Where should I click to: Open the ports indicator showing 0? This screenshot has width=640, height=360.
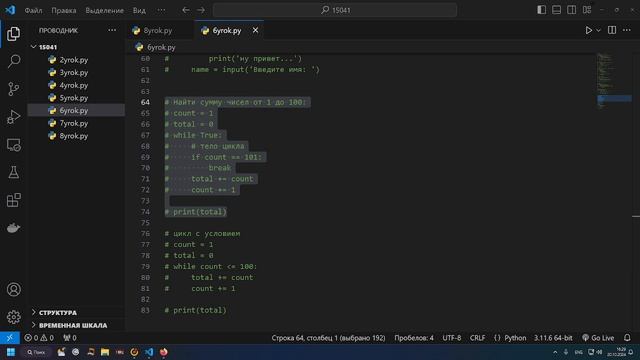[70, 338]
